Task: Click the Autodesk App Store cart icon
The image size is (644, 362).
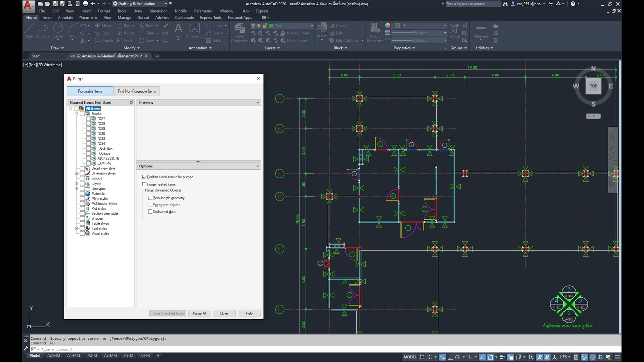Action: (x=551, y=4)
